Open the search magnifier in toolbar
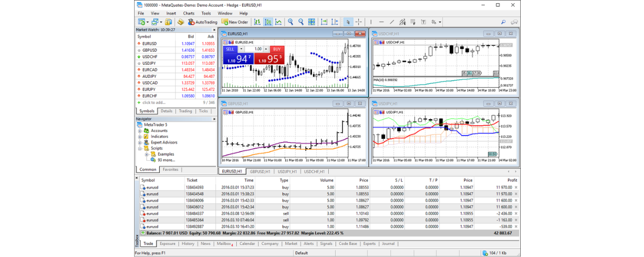Image resolution: width=644 pixels, height=257 pixels. coord(503,22)
